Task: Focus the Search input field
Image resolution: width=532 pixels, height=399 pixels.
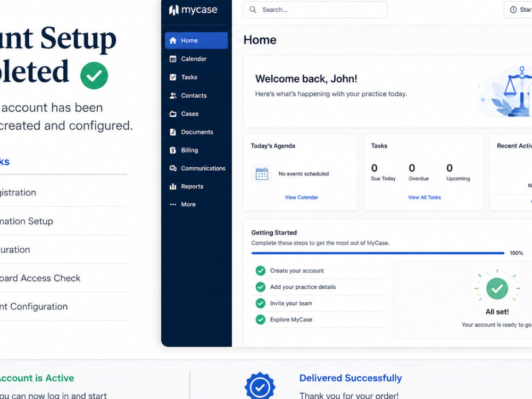Action: click(x=315, y=10)
